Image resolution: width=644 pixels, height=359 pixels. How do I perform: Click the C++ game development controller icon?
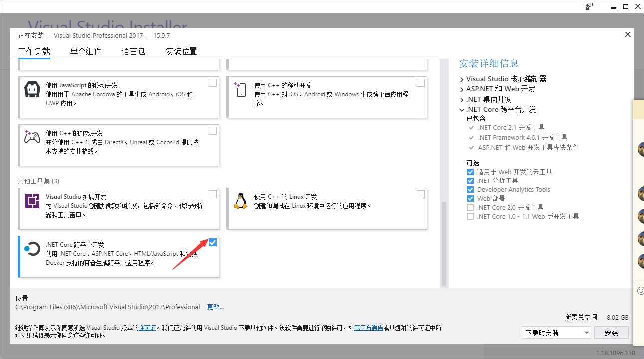[32, 137]
